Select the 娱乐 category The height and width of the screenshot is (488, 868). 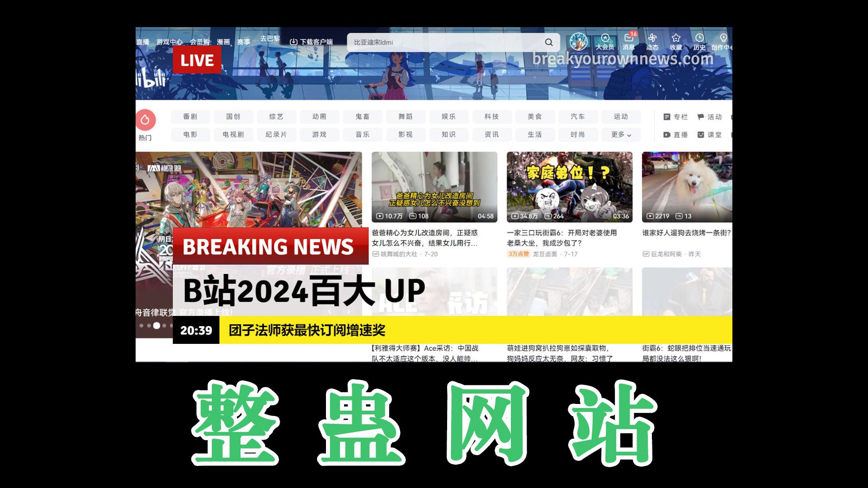(448, 117)
